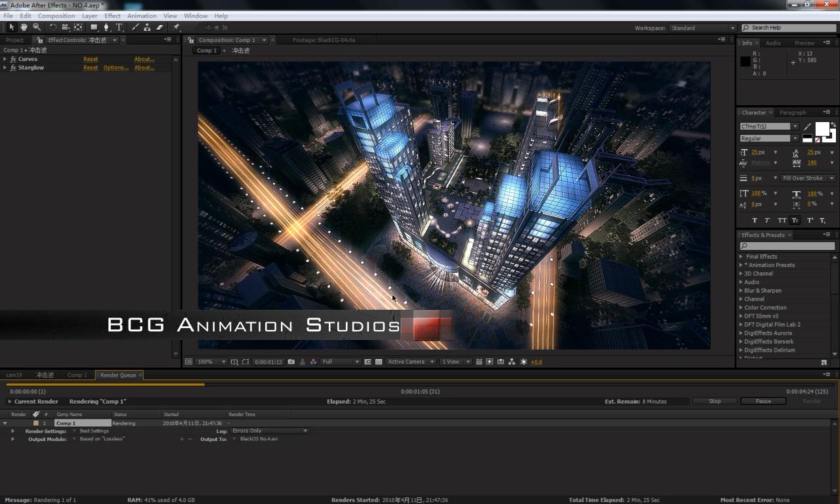Screen dimensions: 840x504
Task: Toggle the Starglow effect fx switch
Action: 13,68
